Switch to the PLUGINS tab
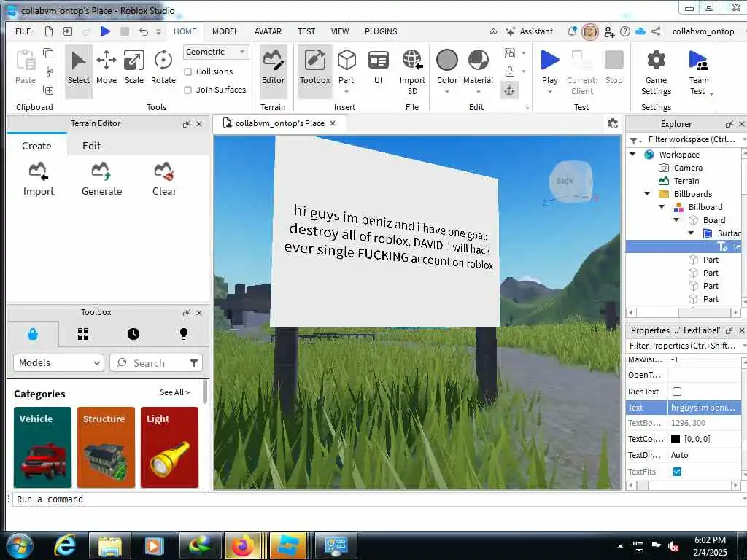 [381, 31]
